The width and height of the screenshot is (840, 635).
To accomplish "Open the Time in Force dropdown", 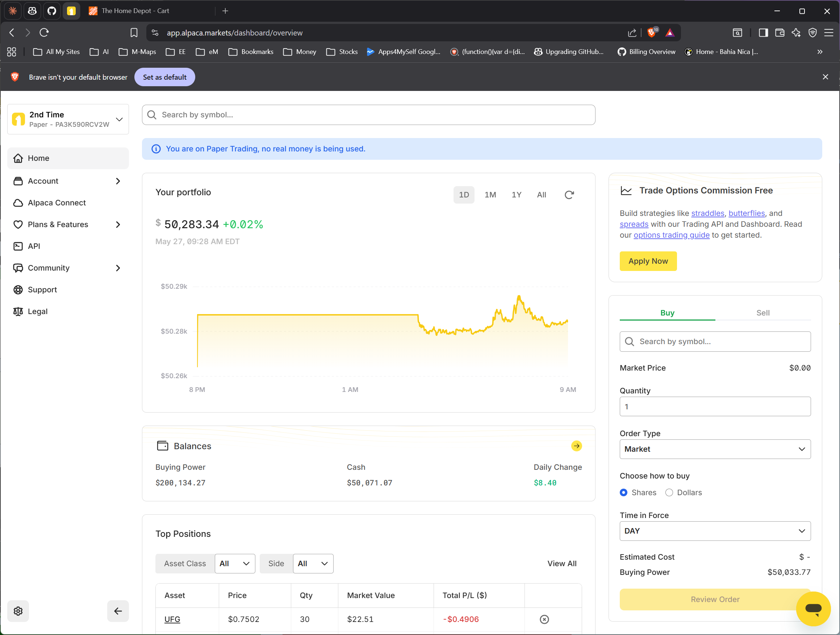I will 715,531.
